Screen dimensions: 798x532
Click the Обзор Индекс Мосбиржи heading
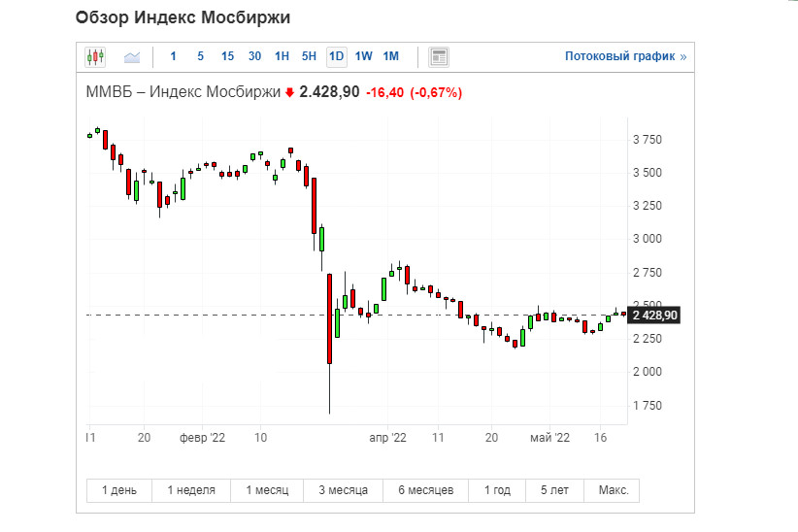point(183,17)
